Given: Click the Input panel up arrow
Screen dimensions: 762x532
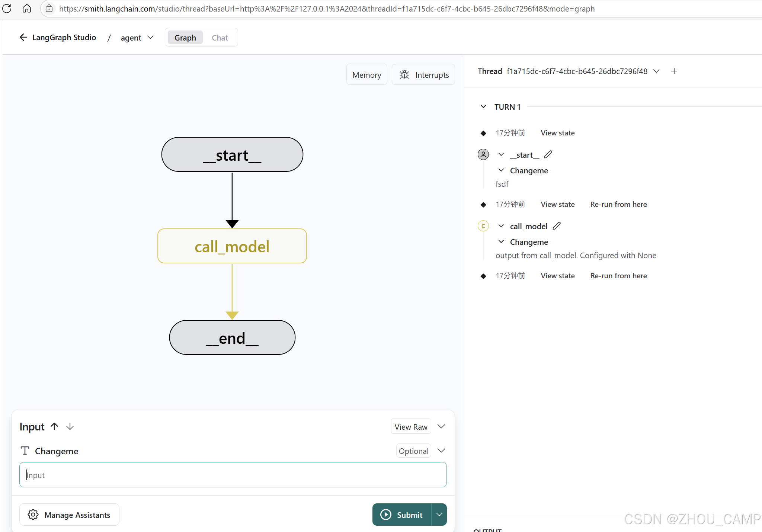Looking at the screenshot, I should [54, 426].
